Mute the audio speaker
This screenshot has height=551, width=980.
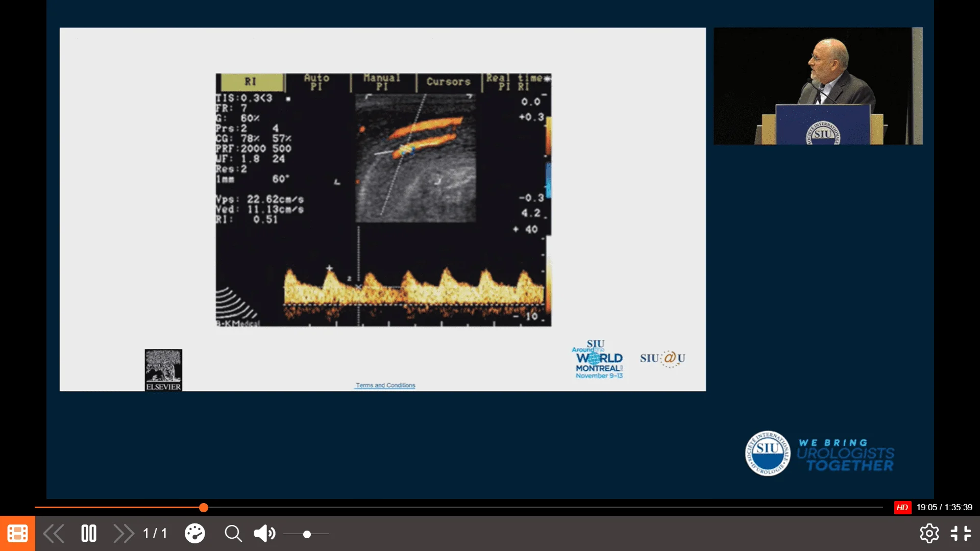[x=264, y=534]
